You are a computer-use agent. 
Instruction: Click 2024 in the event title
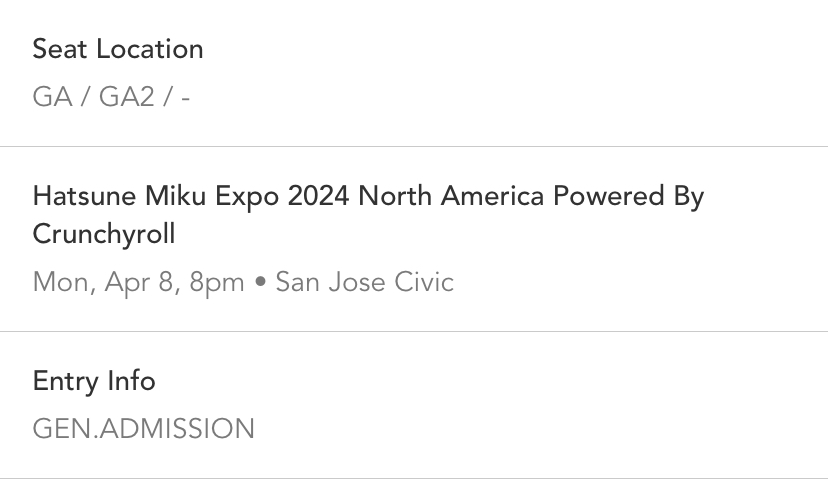[x=318, y=196]
